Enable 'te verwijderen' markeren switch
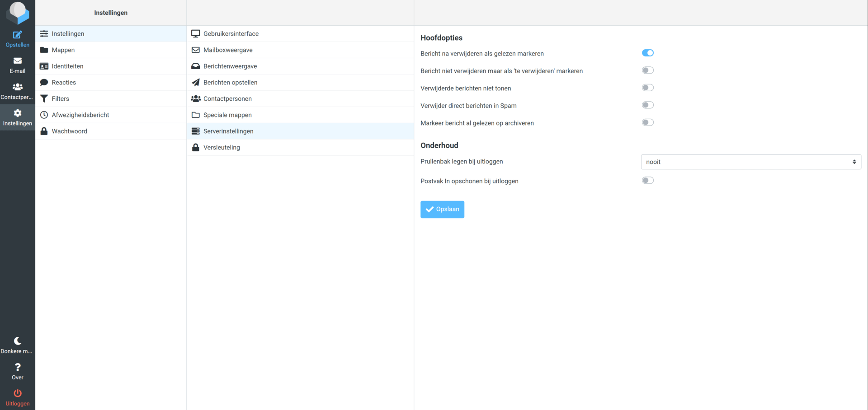The image size is (868, 410). tap(648, 70)
